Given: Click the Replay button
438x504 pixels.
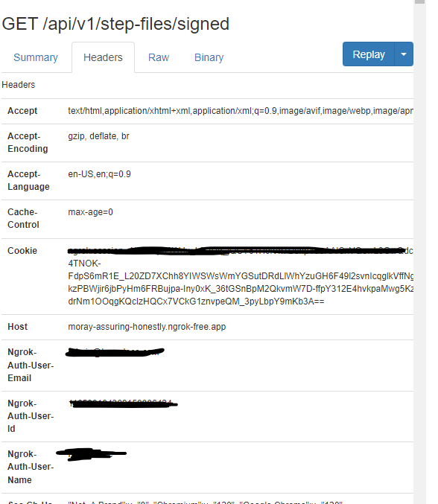Looking at the screenshot, I should click(369, 54).
